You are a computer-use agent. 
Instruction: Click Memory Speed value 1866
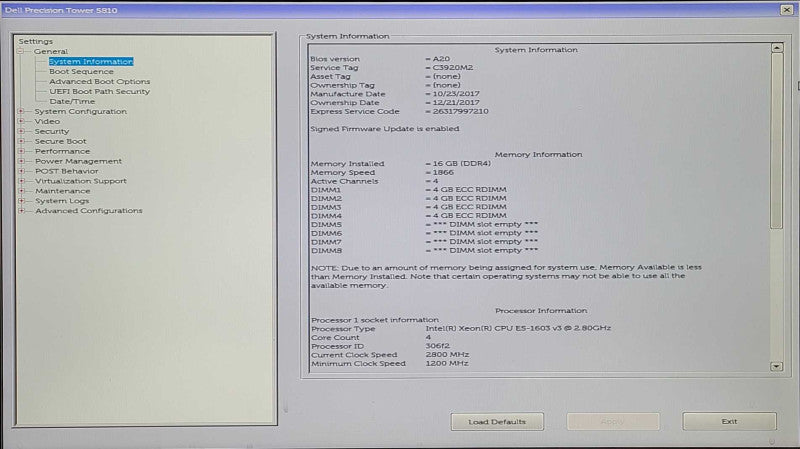[x=443, y=172]
